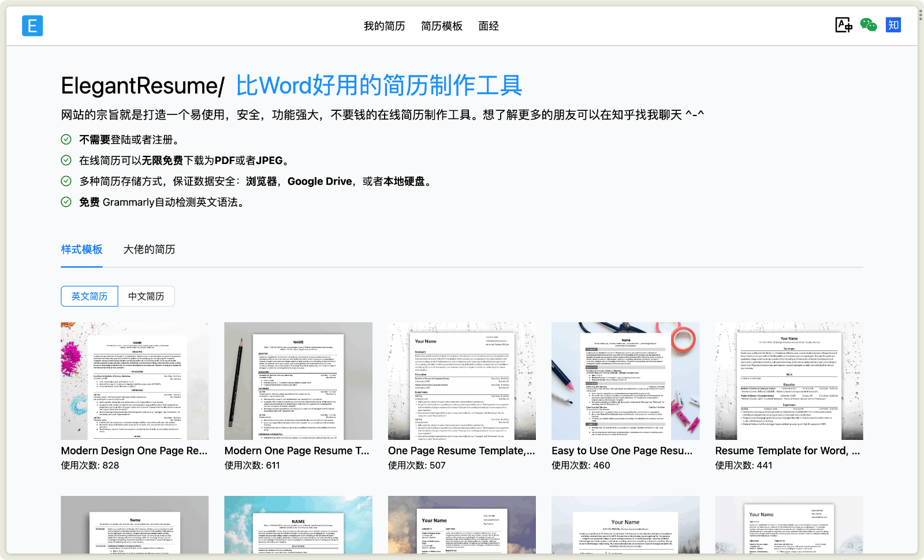This screenshot has height=560, width=924.
Task: Click the check icon beside Google Drive line
Action: 66,181
